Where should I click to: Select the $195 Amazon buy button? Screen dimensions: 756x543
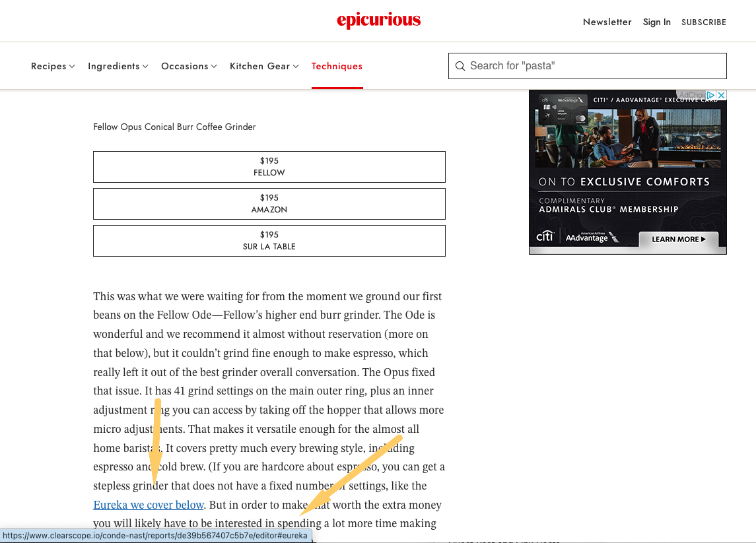[269, 204]
